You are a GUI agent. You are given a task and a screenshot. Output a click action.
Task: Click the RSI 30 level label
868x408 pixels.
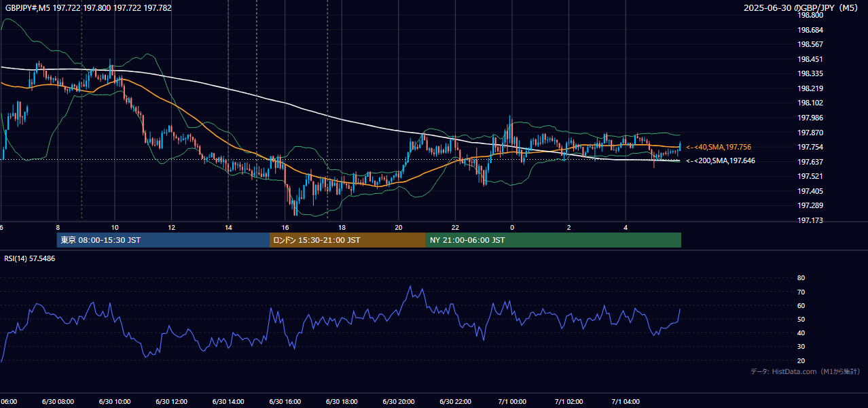coord(801,347)
